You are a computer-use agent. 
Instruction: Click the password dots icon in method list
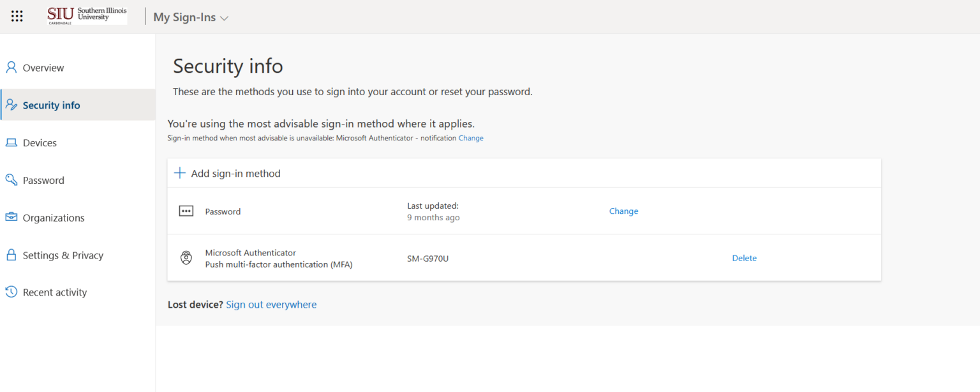[x=186, y=211]
